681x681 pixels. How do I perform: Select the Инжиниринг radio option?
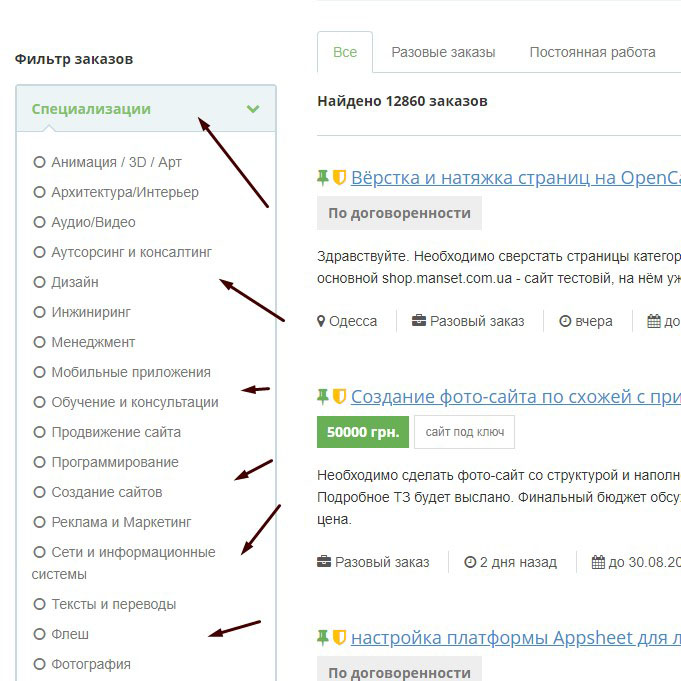[40, 312]
